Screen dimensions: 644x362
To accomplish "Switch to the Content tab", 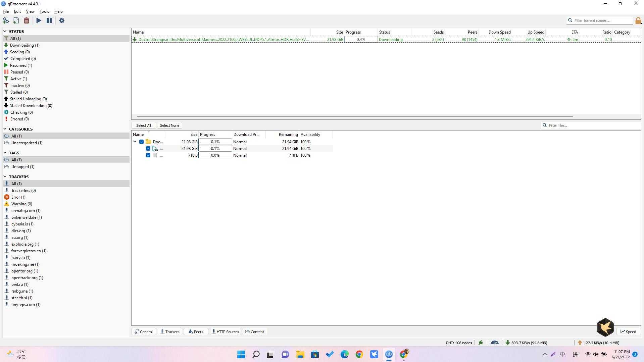I will click(255, 331).
